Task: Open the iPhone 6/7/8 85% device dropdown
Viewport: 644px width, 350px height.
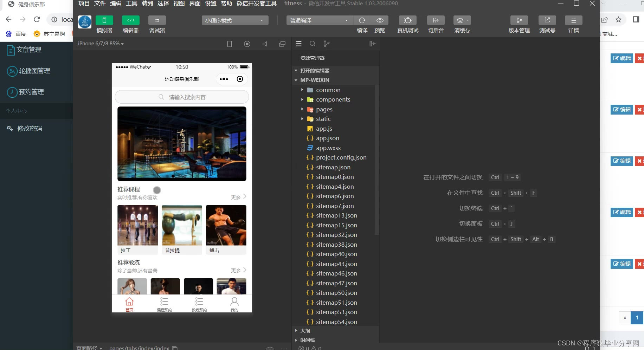Action: 101,44
